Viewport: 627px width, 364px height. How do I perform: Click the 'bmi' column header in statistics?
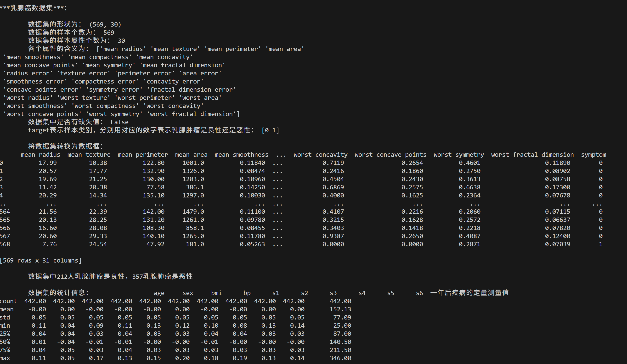[216, 293]
